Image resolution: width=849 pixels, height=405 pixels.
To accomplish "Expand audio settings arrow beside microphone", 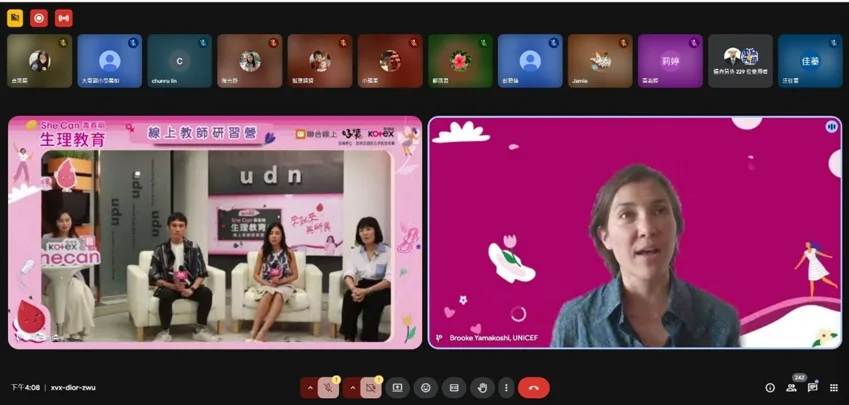I will pyautogui.click(x=309, y=388).
